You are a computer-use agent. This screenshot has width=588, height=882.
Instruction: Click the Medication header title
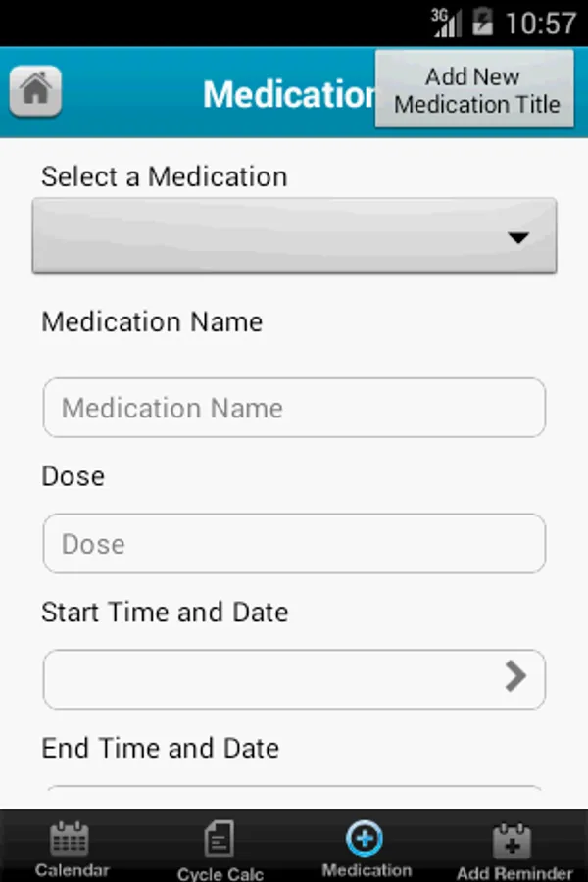point(289,94)
